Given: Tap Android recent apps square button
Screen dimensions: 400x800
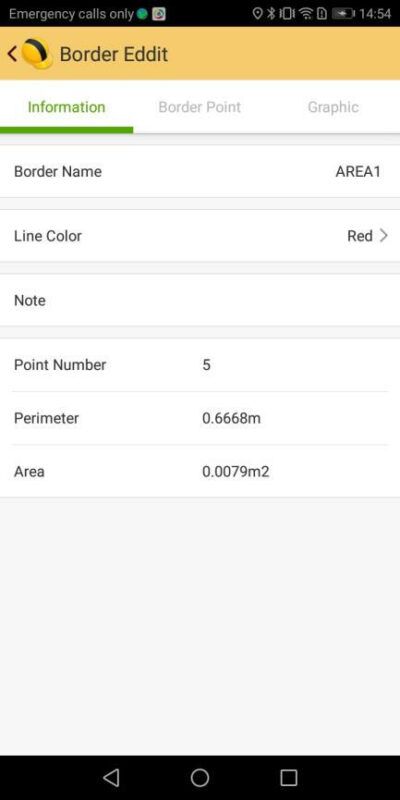Looking at the screenshot, I should coord(289,778).
